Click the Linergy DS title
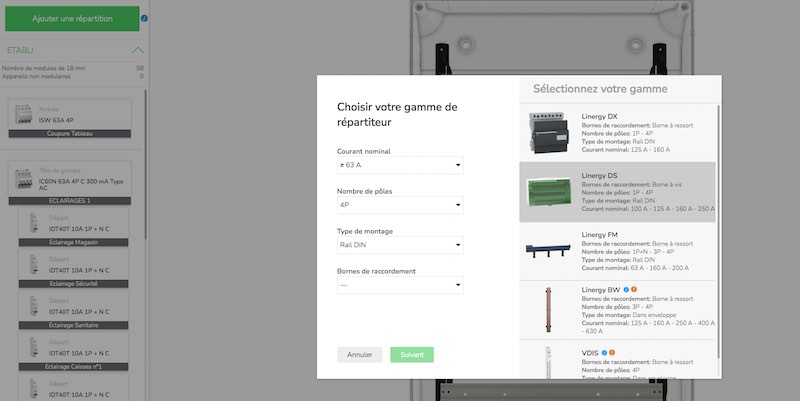Viewport: 800px width, 401px height. coord(599,176)
